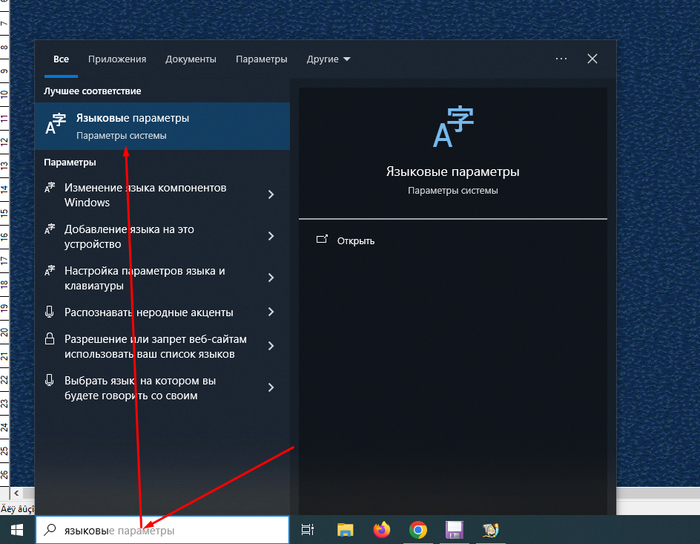Open the floppy disk app on taskbar

tap(454, 530)
